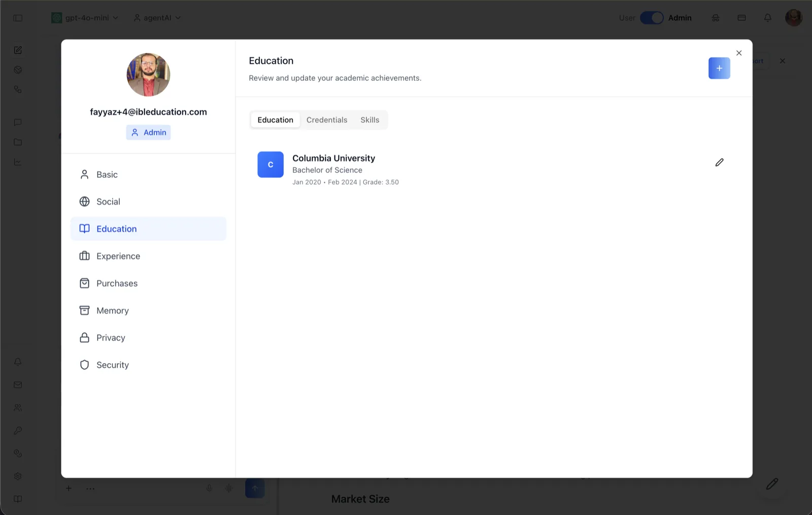Open the key icon in sidebar
The width and height of the screenshot is (812, 515).
click(x=18, y=431)
